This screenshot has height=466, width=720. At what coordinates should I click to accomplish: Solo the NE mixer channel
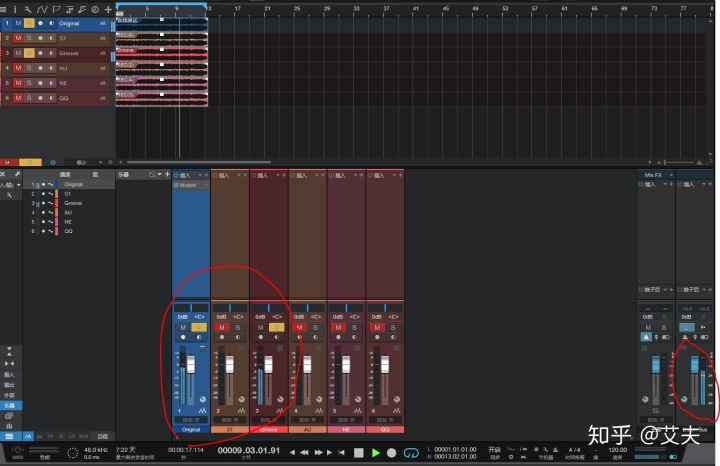point(354,327)
